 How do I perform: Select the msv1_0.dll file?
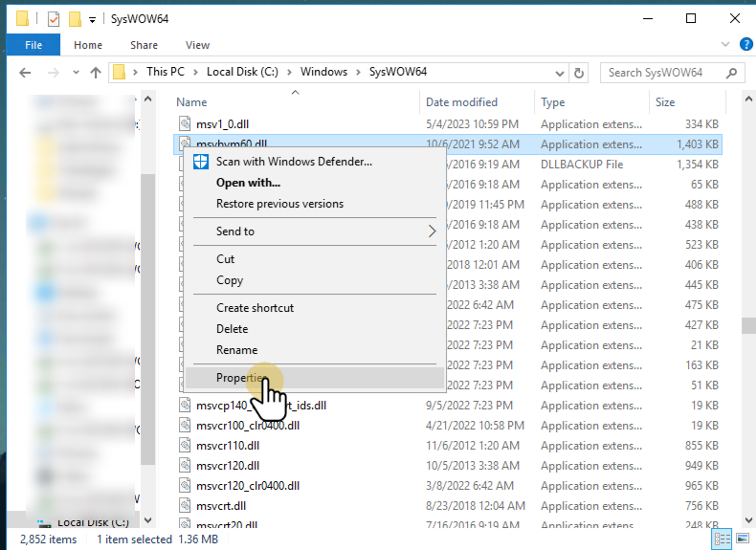pos(222,124)
